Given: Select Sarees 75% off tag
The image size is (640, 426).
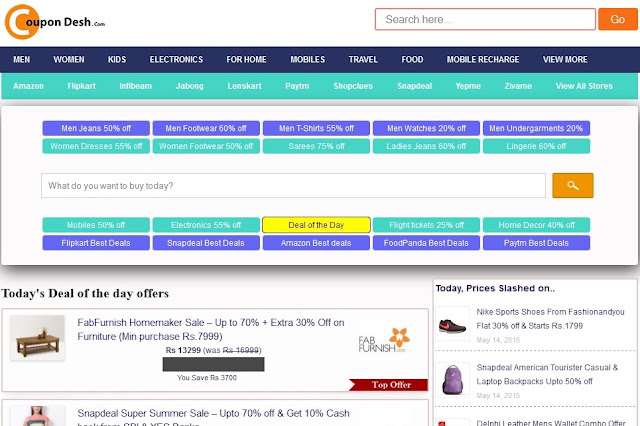Looking at the screenshot, I should [316, 146].
